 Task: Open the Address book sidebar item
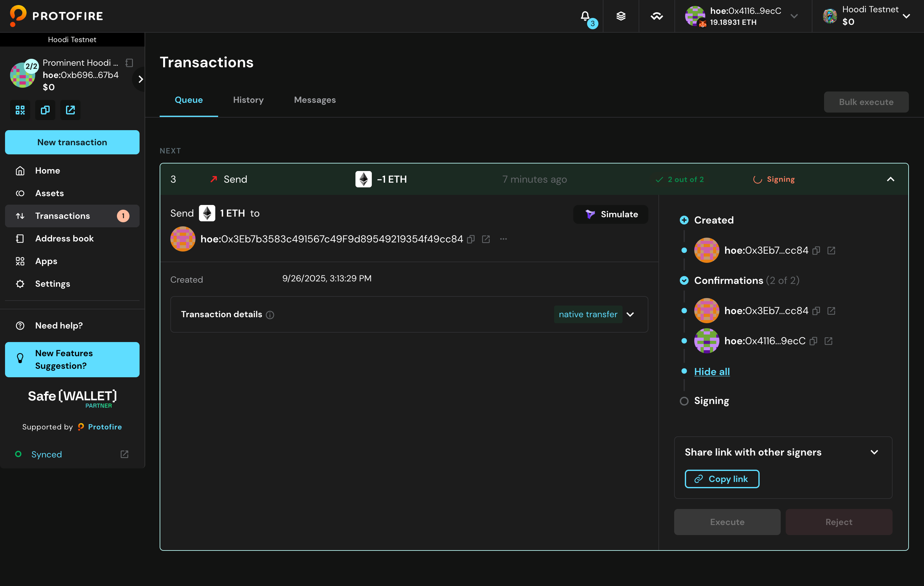click(64, 238)
